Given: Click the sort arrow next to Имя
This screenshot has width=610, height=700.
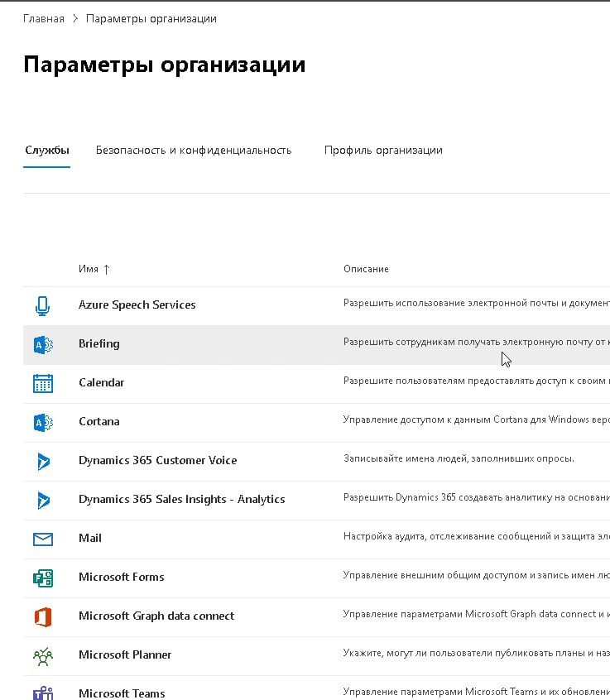Looking at the screenshot, I should coord(106,269).
